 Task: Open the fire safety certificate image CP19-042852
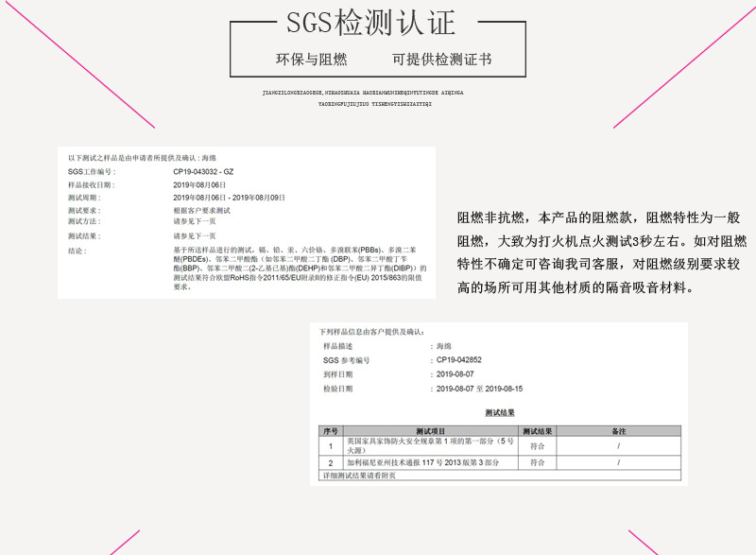pos(499,404)
